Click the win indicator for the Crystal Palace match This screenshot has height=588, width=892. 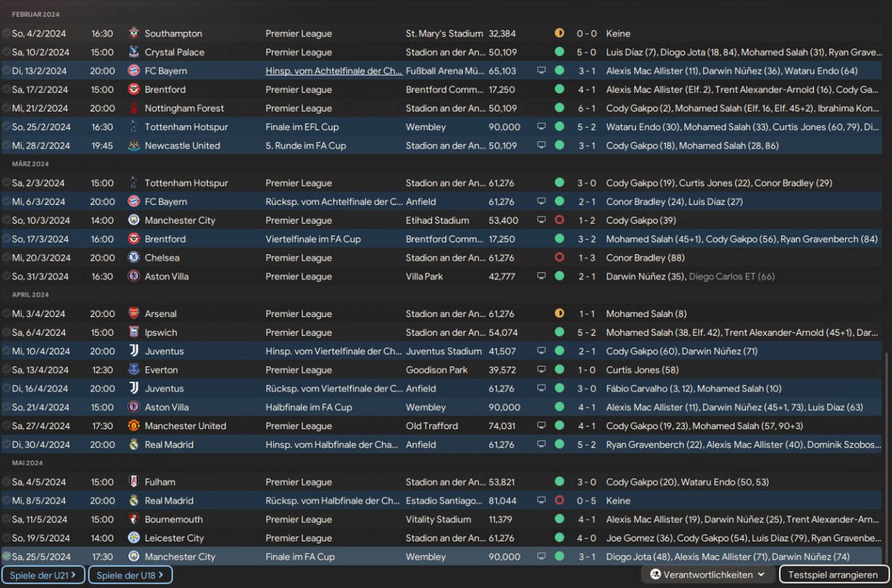559,52
